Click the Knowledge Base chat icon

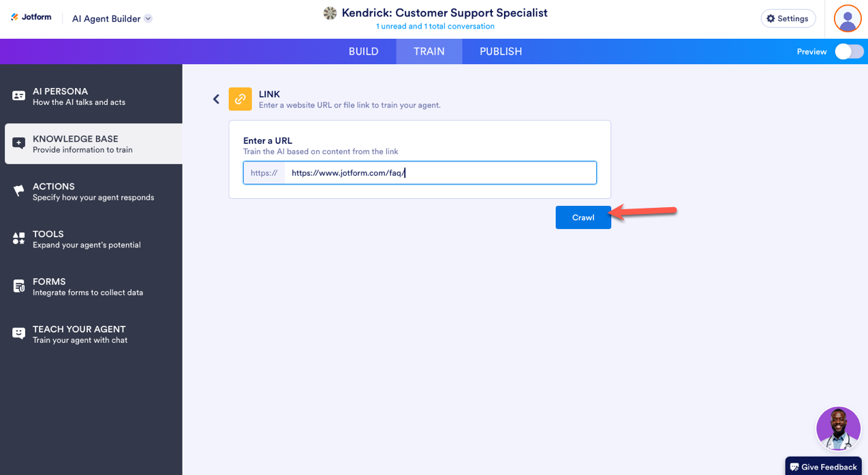tap(19, 143)
